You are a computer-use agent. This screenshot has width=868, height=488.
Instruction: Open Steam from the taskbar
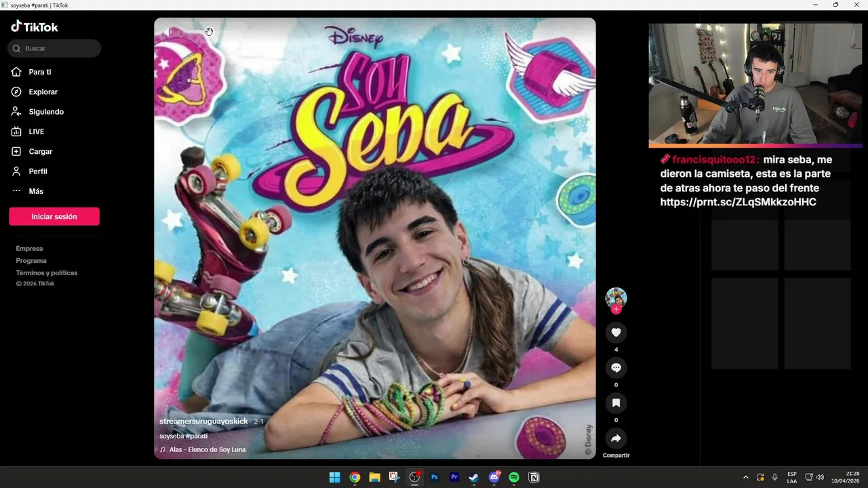point(474,477)
